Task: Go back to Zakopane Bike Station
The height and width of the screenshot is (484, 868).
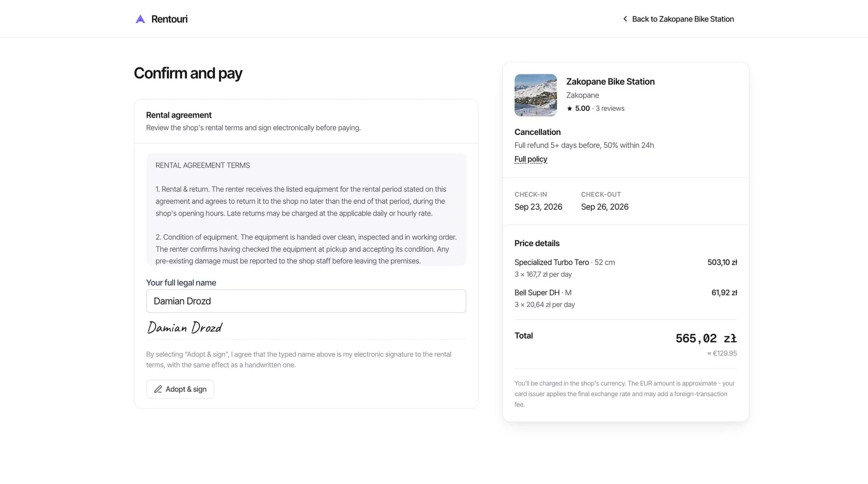Action: [x=678, y=19]
